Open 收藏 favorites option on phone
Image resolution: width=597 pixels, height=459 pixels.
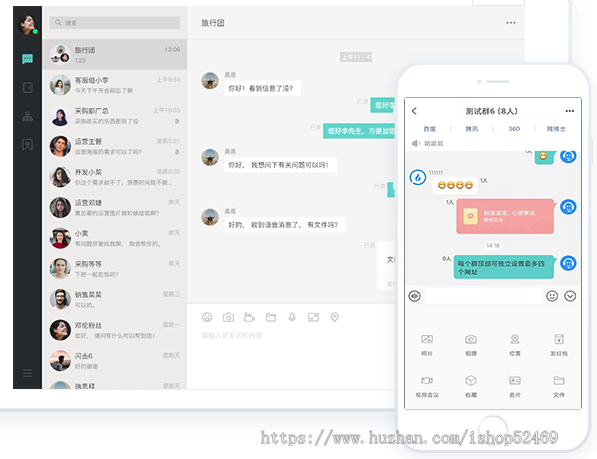(471, 386)
